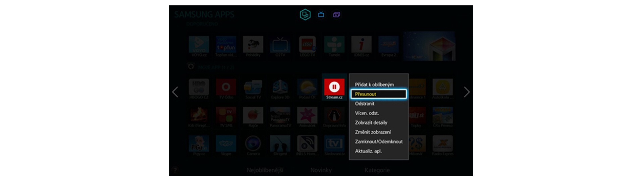Launch the Animáček app
The width and height of the screenshot is (644, 182).
[307, 117]
